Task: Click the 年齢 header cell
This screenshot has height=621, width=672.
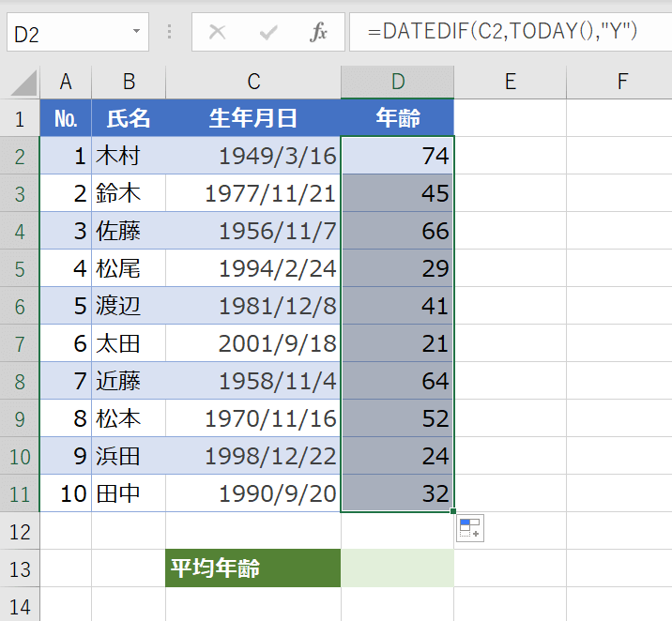Action: click(397, 118)
